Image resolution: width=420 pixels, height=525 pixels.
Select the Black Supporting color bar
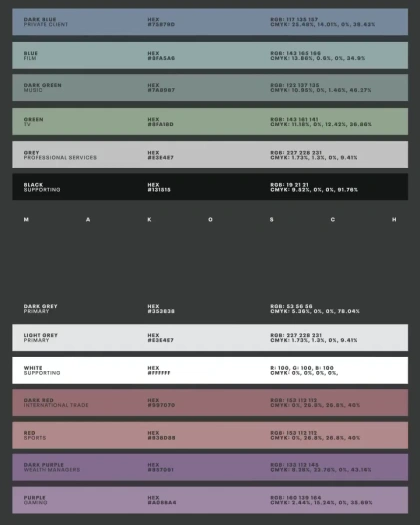click(x=210, y=187)
